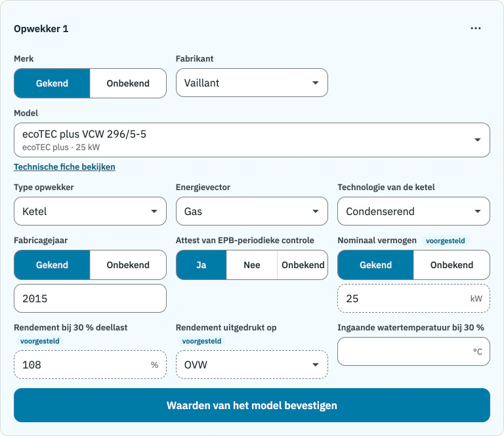The width and height of the screenshot is (504, 436).
Task: Click the Attest van EPB-periodieke controle label
Action: tap(245, 241)
